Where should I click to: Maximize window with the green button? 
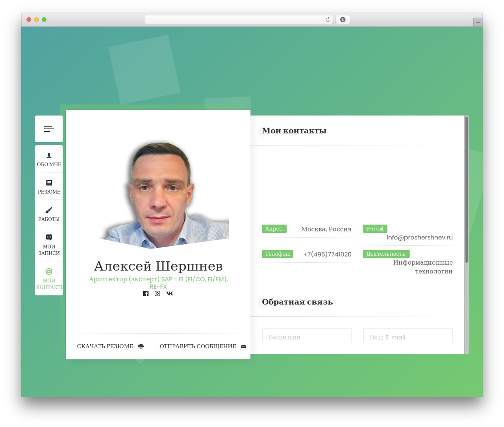coord(44,20)
